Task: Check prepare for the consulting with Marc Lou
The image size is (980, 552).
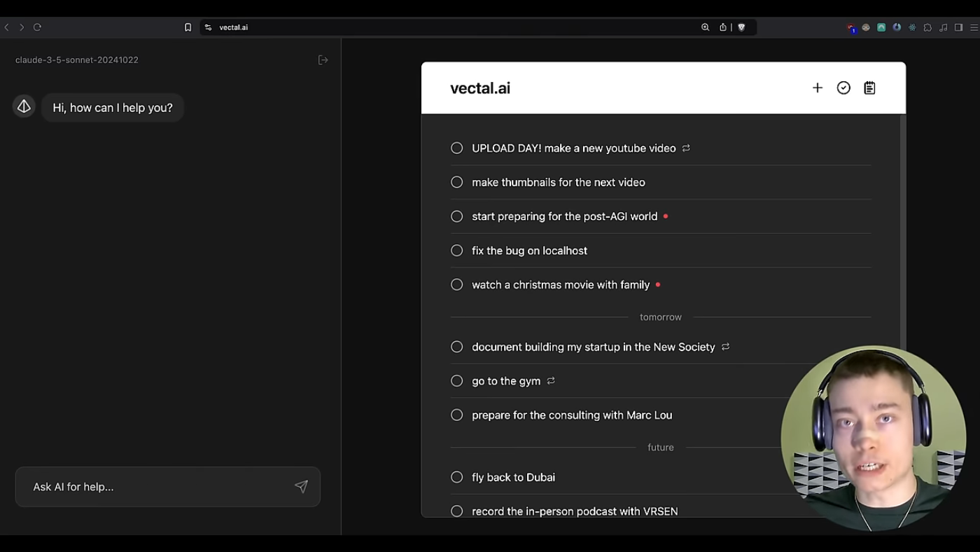Action: pos(457,415)
